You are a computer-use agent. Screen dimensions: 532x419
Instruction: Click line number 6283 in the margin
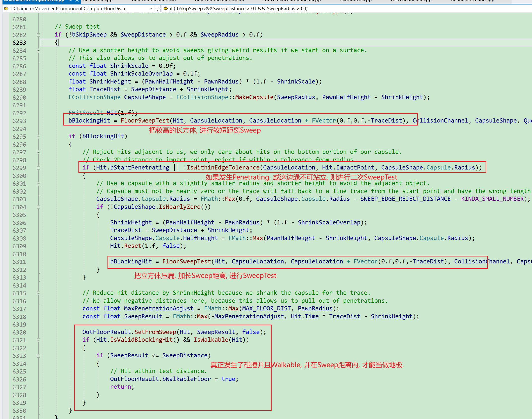[19, 43]
